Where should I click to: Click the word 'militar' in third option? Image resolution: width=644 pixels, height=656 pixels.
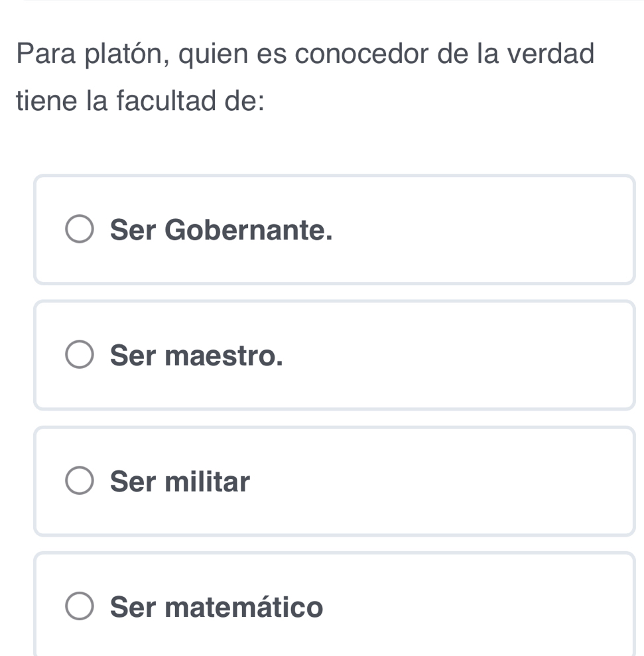[208, 481]
